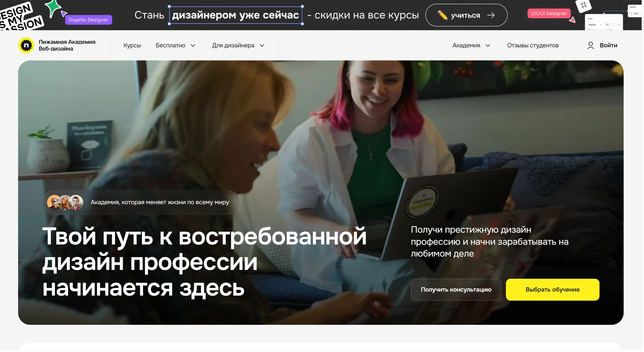Image resolution: width=644 pixels, height=352 pixels.
Task: Click the hashtag sticker in the banner
Action: pos(584,5)
